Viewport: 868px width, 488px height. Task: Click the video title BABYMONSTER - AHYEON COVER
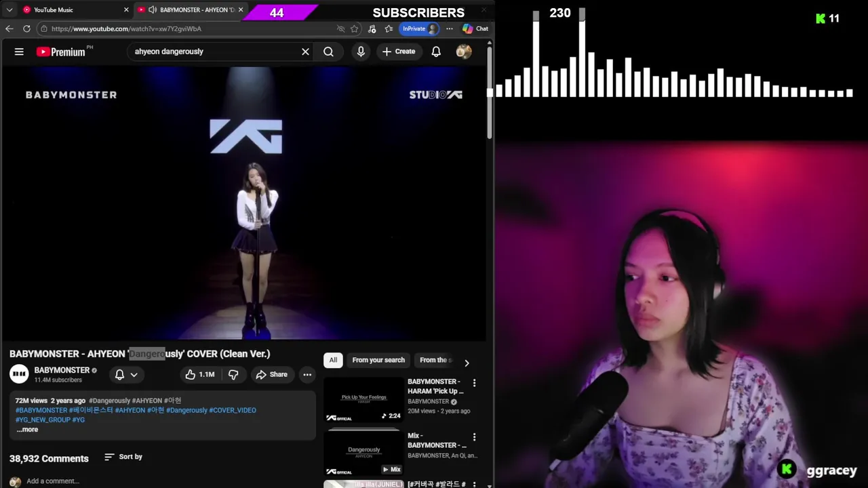140,354
